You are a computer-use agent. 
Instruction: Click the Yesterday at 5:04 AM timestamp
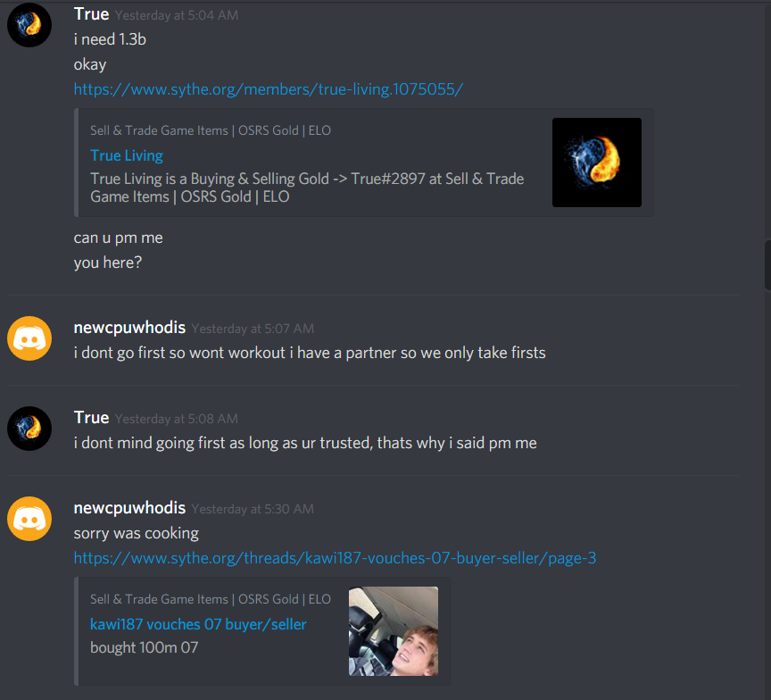177,15
